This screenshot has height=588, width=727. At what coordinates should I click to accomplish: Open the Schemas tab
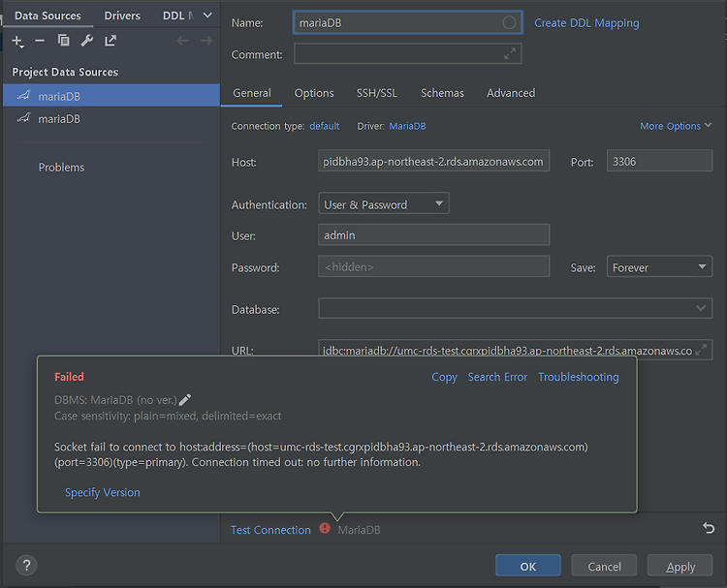pyautogui.click(x=442, y=93)
